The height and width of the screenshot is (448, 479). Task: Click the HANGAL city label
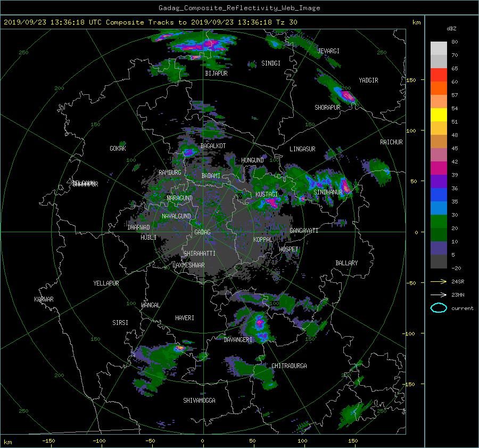(151, 305)
